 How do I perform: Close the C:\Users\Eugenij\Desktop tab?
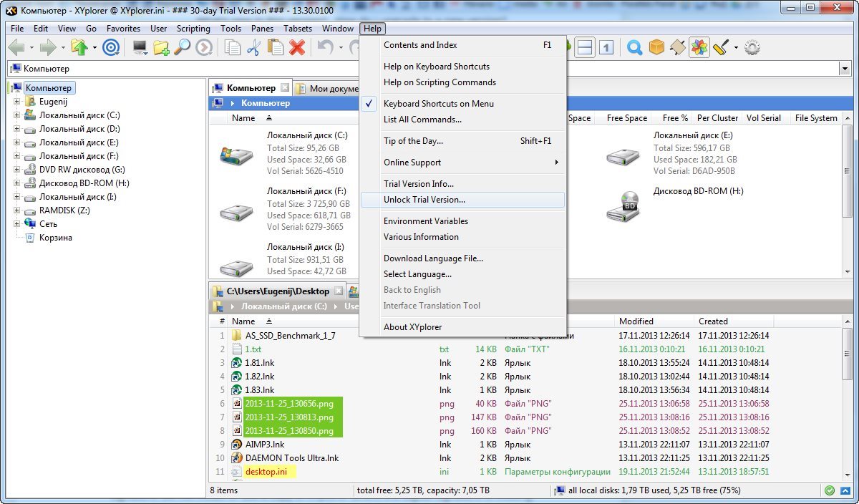[339, 291]
